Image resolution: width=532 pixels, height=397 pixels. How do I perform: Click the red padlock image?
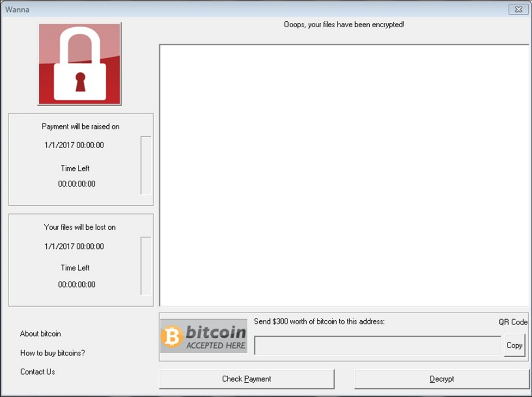pos(80,64)
